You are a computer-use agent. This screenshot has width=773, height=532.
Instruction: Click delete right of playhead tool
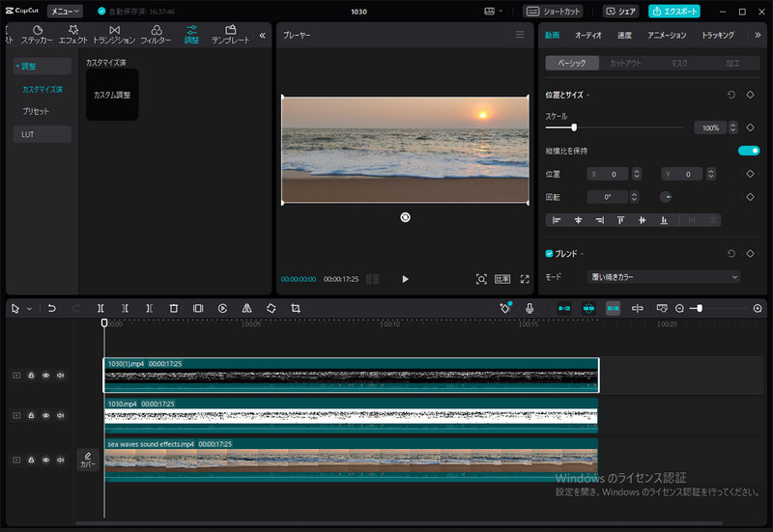pyautogui.click(x=149, y=308)
